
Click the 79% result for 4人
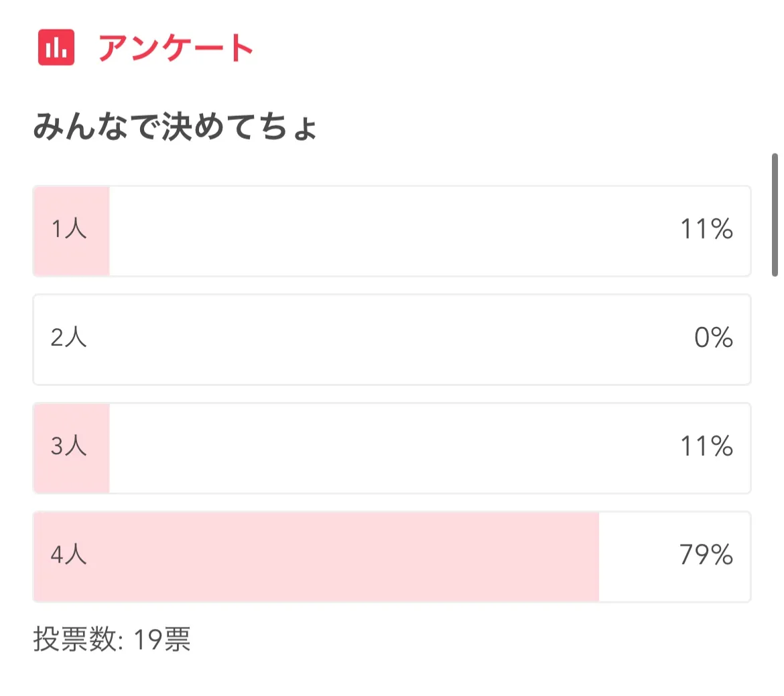[x=706, y=555]
